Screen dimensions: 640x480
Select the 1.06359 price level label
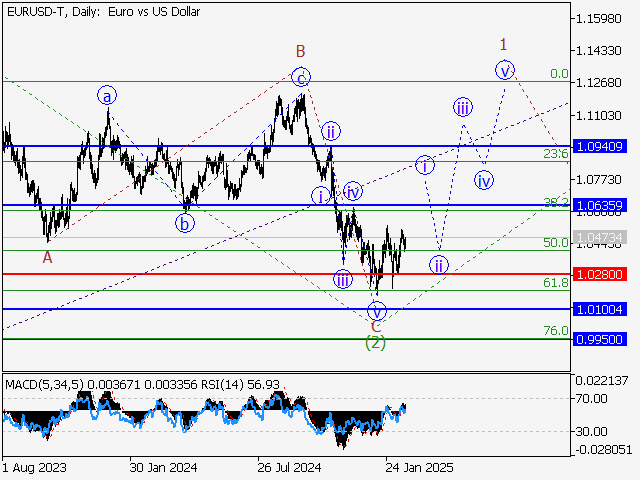point(599,205)
